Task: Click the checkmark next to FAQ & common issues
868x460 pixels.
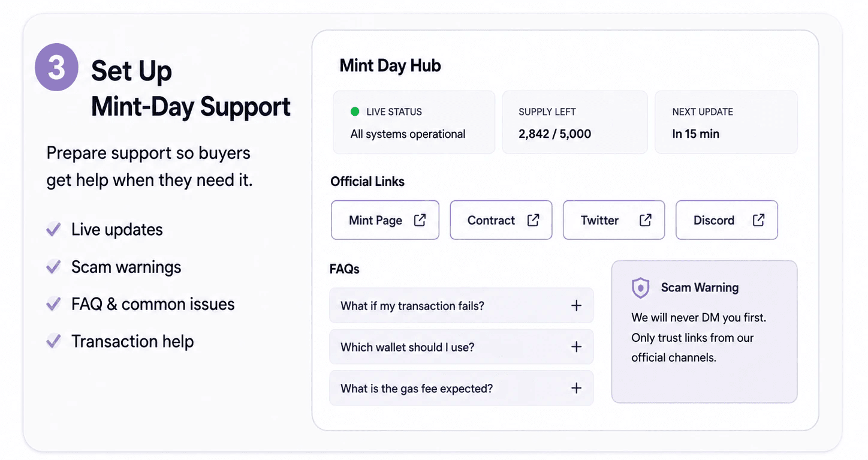Action: (x=54, y=304)
